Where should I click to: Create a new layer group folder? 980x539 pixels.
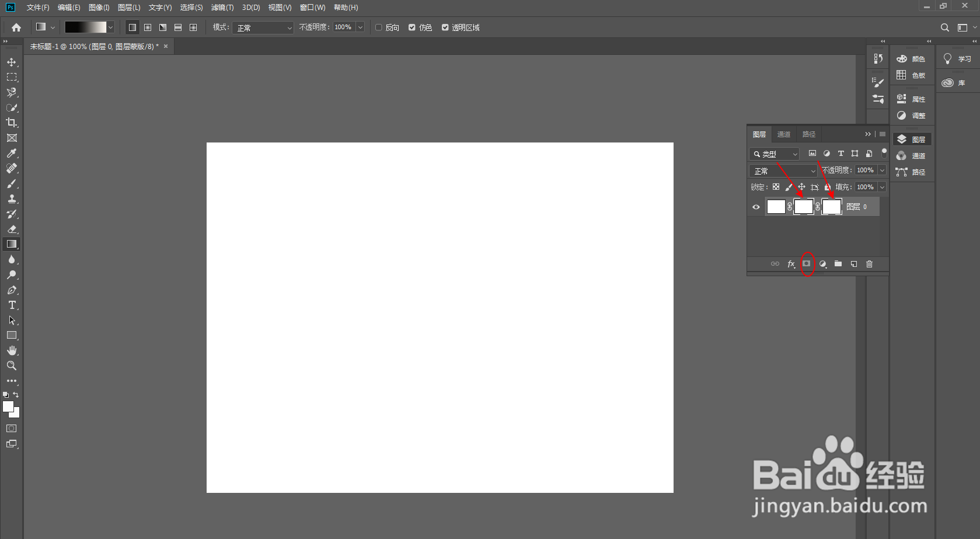(838, 264)
